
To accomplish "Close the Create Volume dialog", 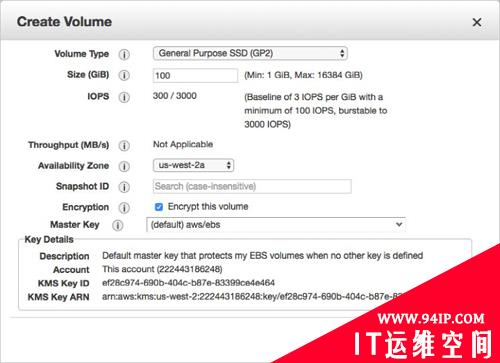I will point(477,22).
